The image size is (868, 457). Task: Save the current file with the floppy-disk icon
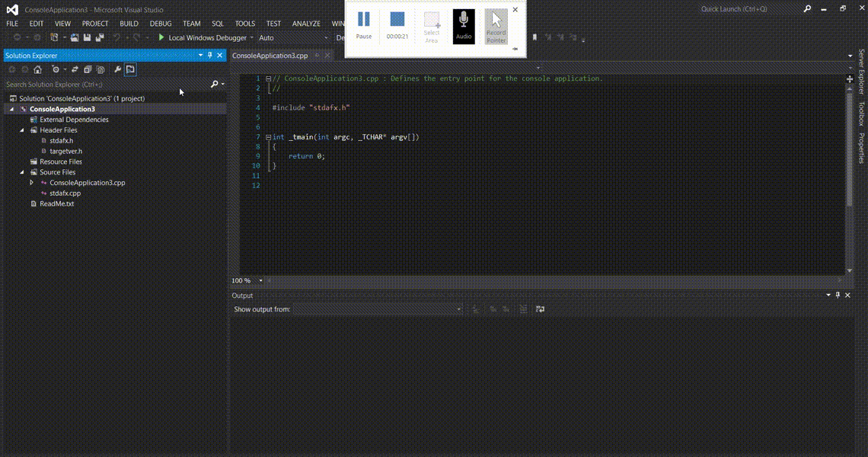tap(87, 37)
